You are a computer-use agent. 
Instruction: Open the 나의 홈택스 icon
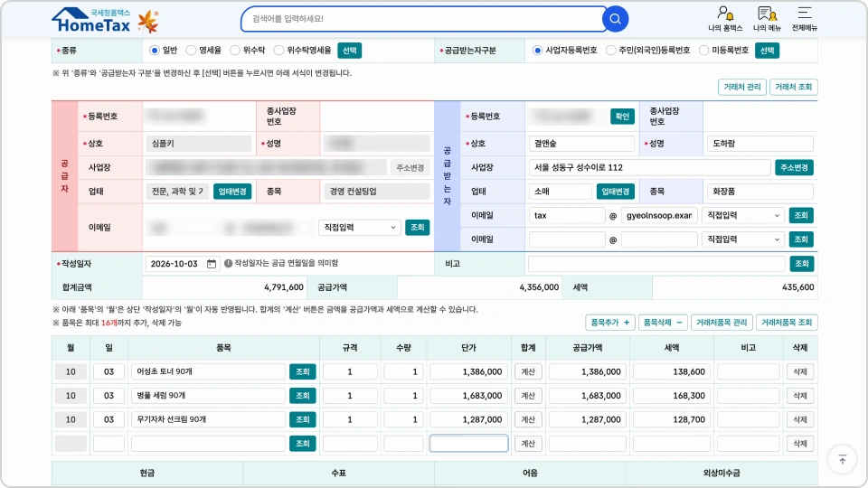(x=724, y=19)
